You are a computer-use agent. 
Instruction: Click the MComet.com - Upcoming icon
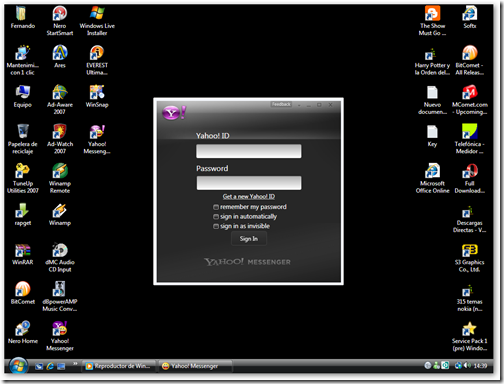coord(469,99)
